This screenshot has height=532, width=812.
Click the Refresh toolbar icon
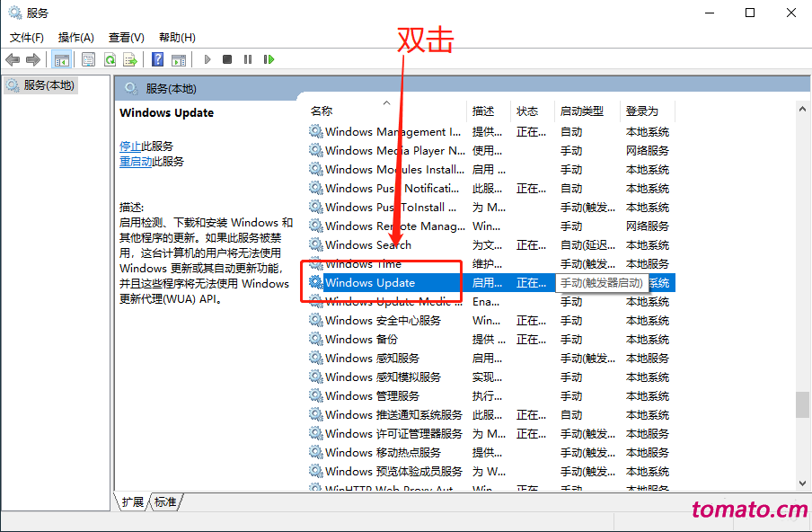tap(110, 59)
